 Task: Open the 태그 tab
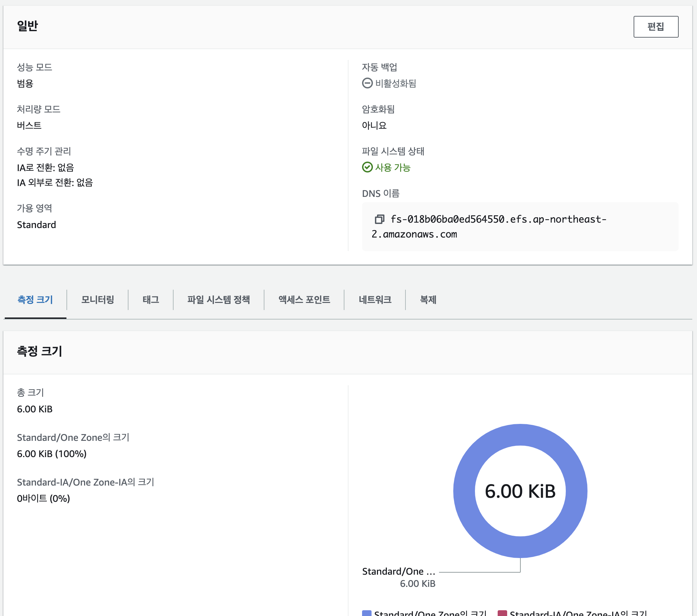pos(151,300)
